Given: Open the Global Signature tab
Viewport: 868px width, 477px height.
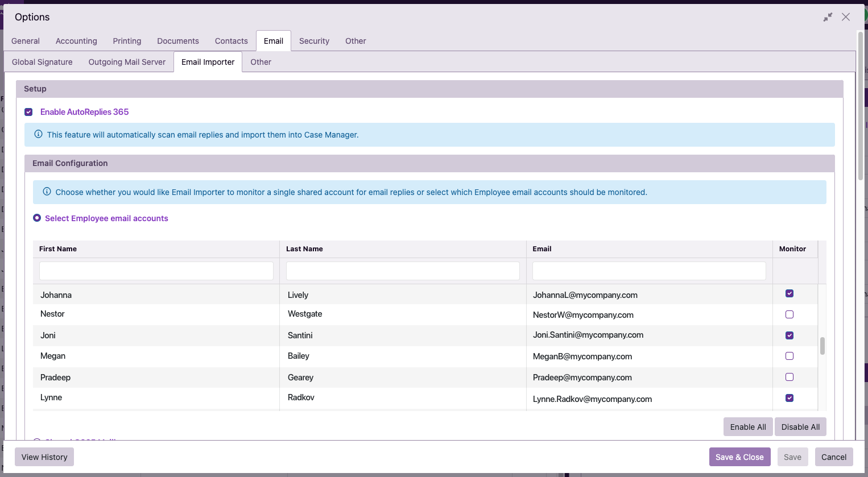Looking at the screenshot, I should click(42, 61).
